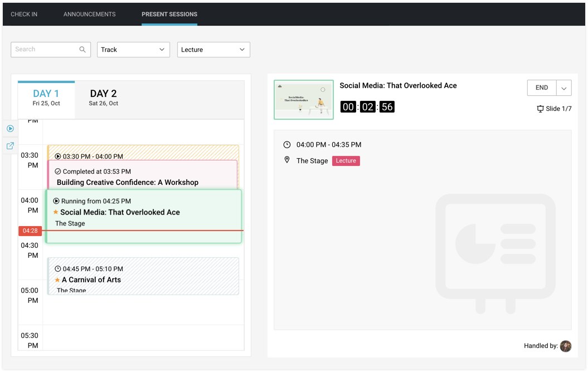Click star icon on Social Media session
The image size is (588, 372).
point(55,212)
